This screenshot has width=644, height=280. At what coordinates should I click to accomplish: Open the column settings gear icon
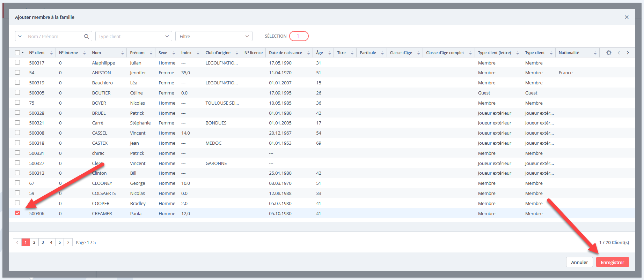click(x=609, y=53)
